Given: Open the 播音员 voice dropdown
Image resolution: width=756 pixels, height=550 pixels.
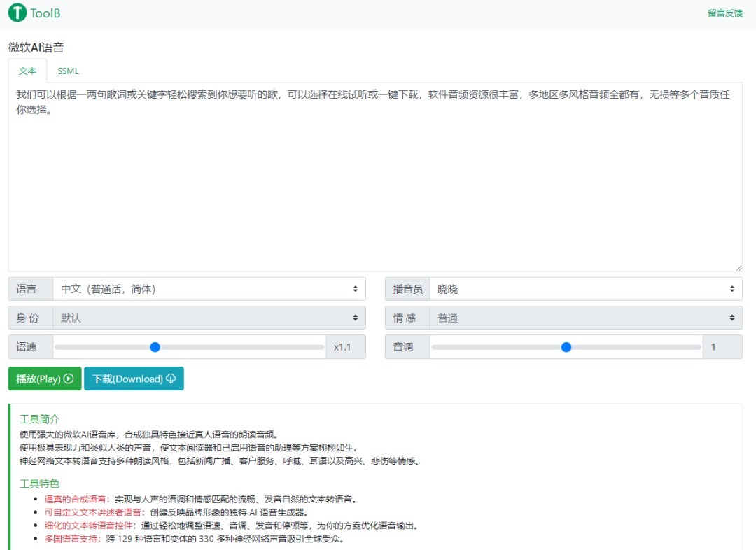Looking at the screenshot, I should pyautogui.click(x=585, y=289).
